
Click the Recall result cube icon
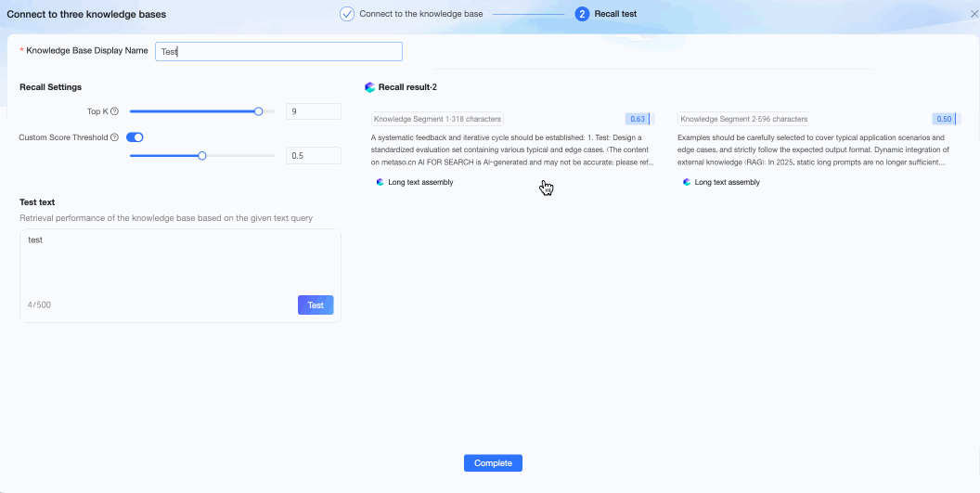[x=369, y=87]
